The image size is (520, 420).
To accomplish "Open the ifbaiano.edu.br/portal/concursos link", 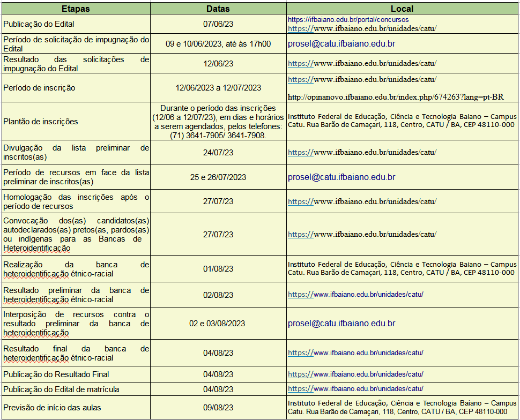I will [x=348, y=19].
